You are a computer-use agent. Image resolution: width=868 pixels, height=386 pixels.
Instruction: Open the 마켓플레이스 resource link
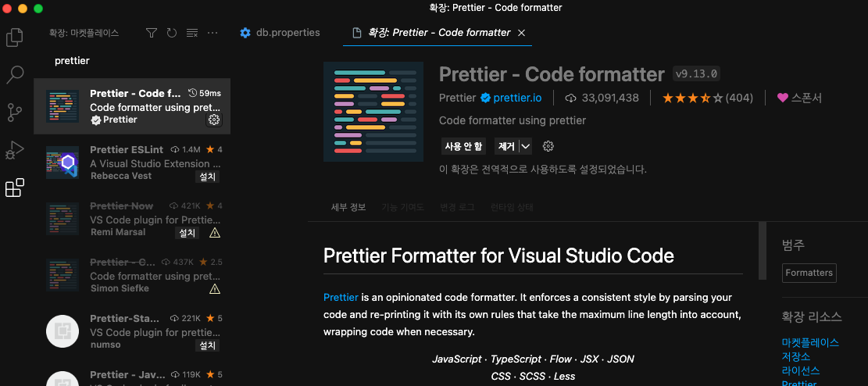(810, 342)
